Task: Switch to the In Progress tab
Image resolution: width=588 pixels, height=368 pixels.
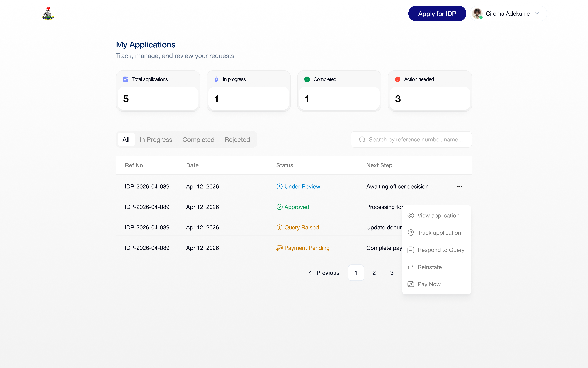Action: coord(156,140)
